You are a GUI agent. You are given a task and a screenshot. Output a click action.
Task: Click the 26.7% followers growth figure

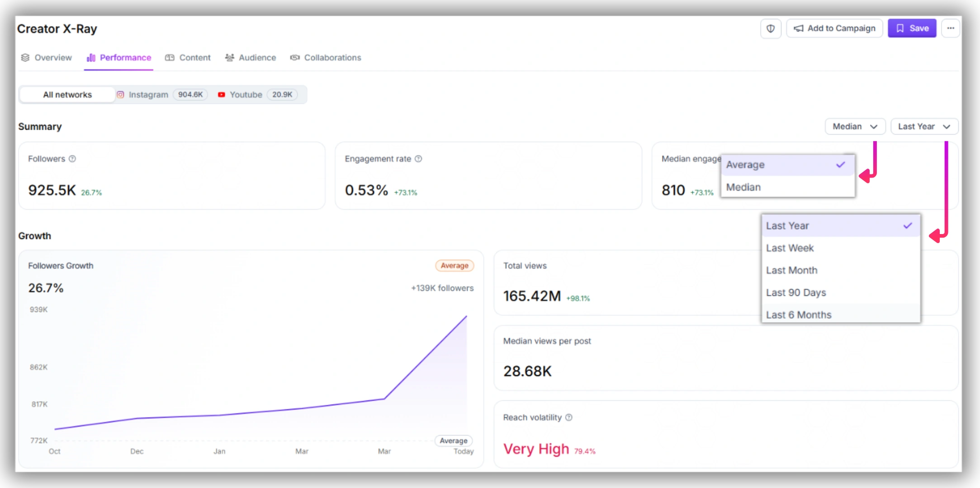tap(46, 288)
